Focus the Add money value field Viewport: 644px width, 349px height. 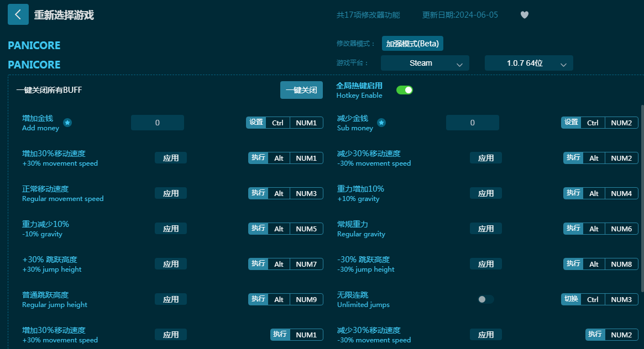(158, 123)
